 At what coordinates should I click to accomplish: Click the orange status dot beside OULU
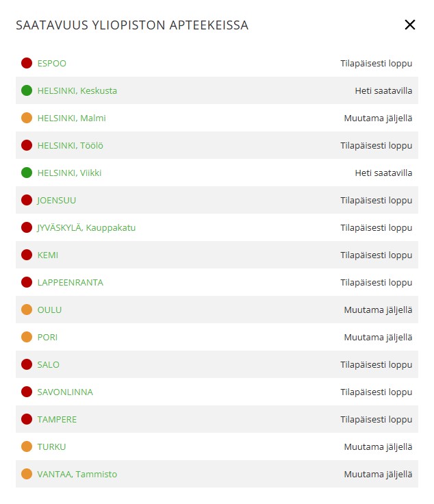27,310
